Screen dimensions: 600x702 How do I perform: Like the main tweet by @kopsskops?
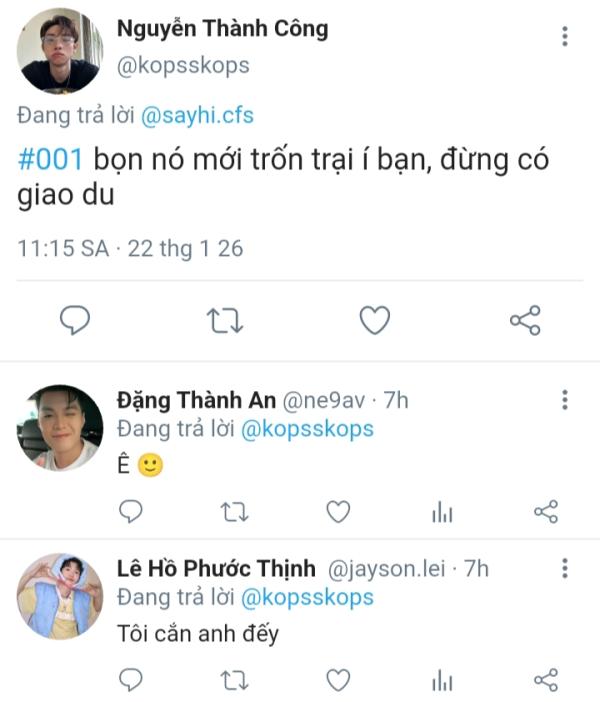[375, 320]
